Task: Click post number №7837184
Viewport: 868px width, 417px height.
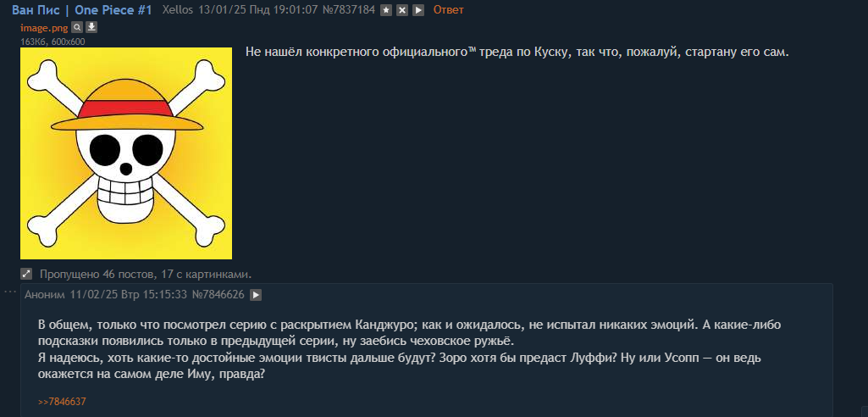Action: (349, 10)
